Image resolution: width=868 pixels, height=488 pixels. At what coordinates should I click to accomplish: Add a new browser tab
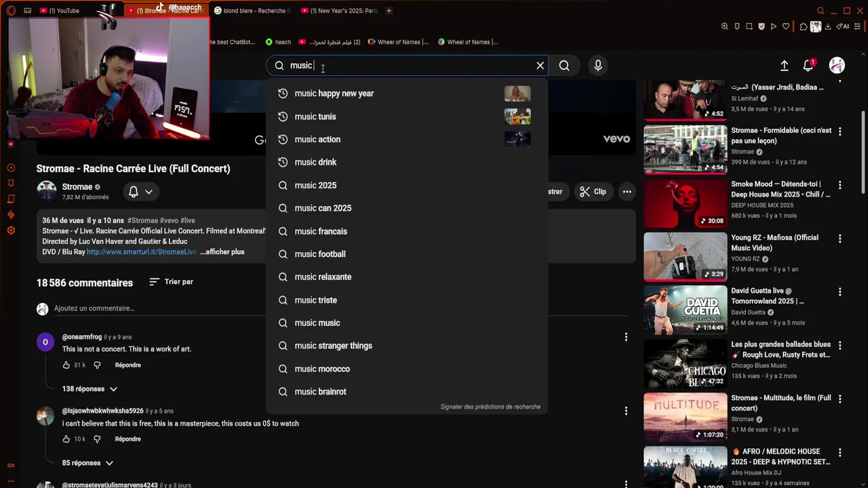click(x=389, y=11)
